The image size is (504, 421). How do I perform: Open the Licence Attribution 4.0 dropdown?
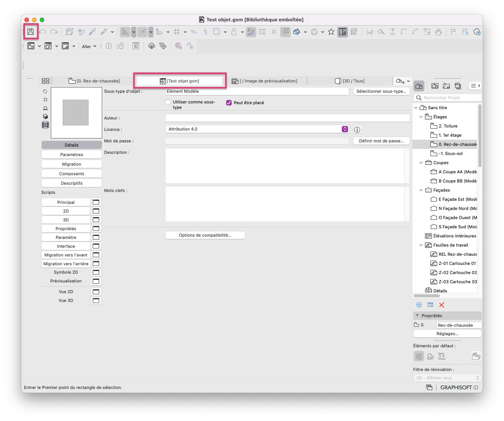pyautogui.click(x=257, y=129)
